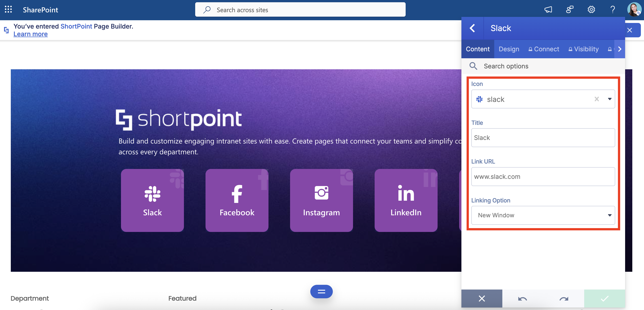The width and height of the screenshot is (644, 310).
Task: Click the help question mark icon
Action: point(613,9)
